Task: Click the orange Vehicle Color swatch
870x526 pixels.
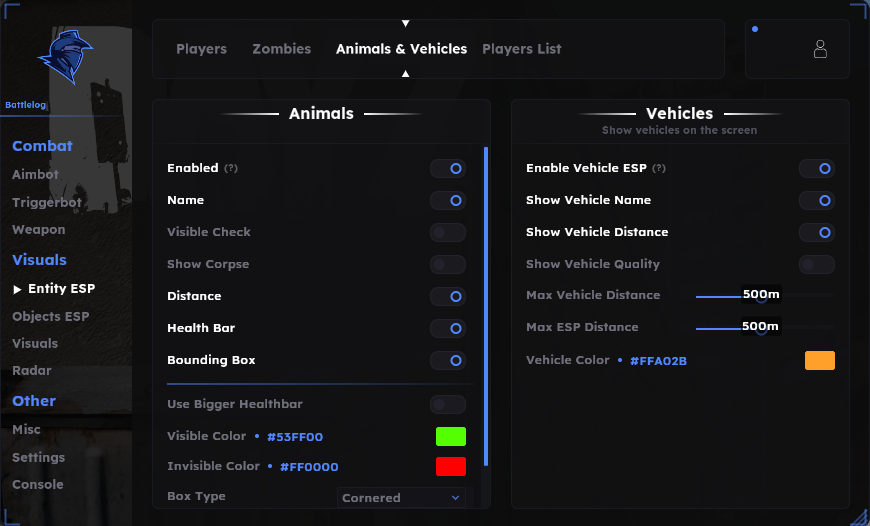Action: click(x=820, y=361)
